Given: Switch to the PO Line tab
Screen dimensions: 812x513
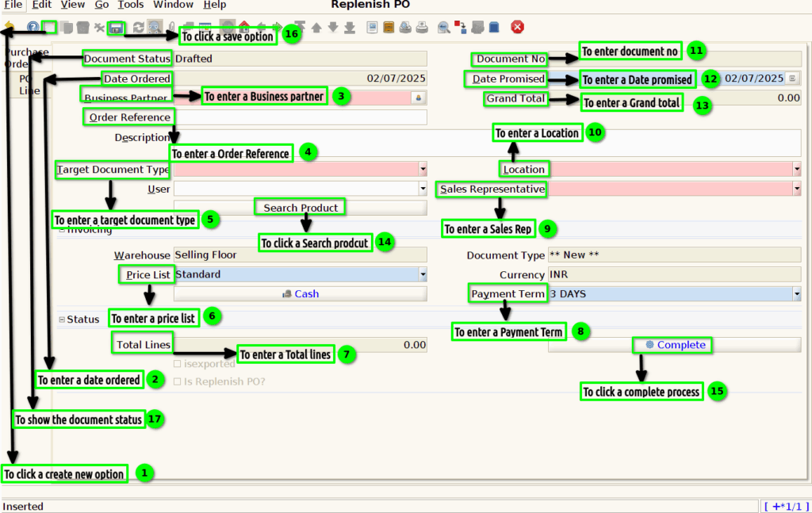Looking at the screenshot, I should [29, 84].
